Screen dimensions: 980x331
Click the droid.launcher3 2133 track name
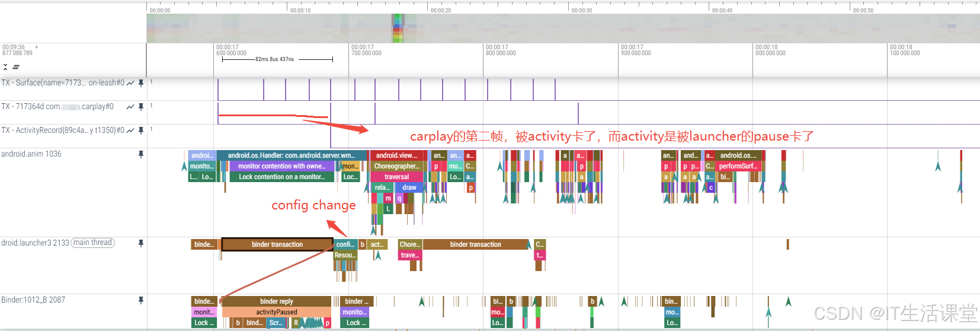(x=35, y=243)
